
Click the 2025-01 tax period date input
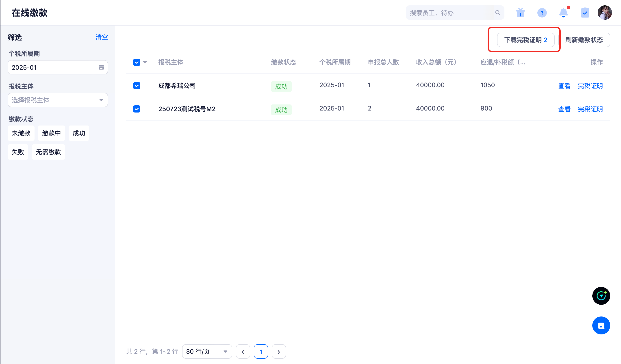click(x=58, y=67)
